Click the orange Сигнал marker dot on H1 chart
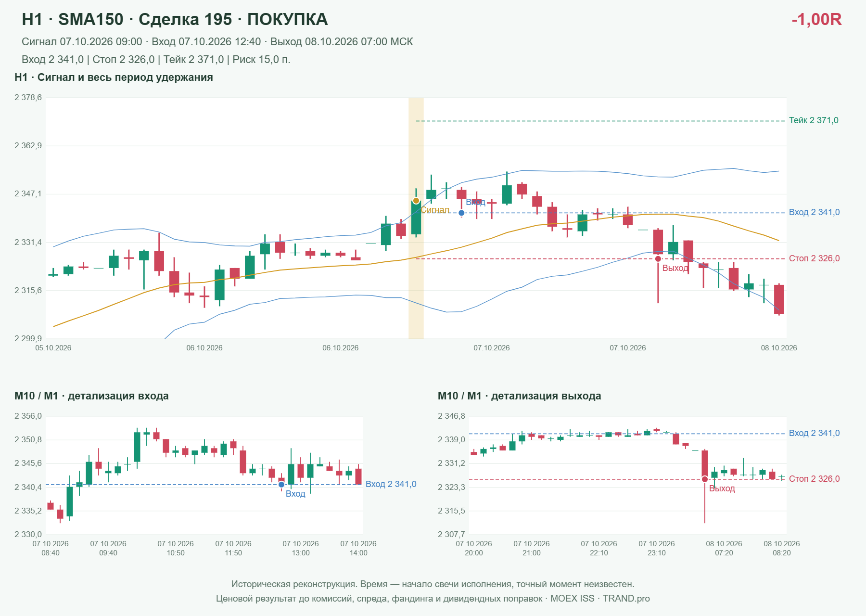This screenshot has width=866, height=616. (416, 201)
